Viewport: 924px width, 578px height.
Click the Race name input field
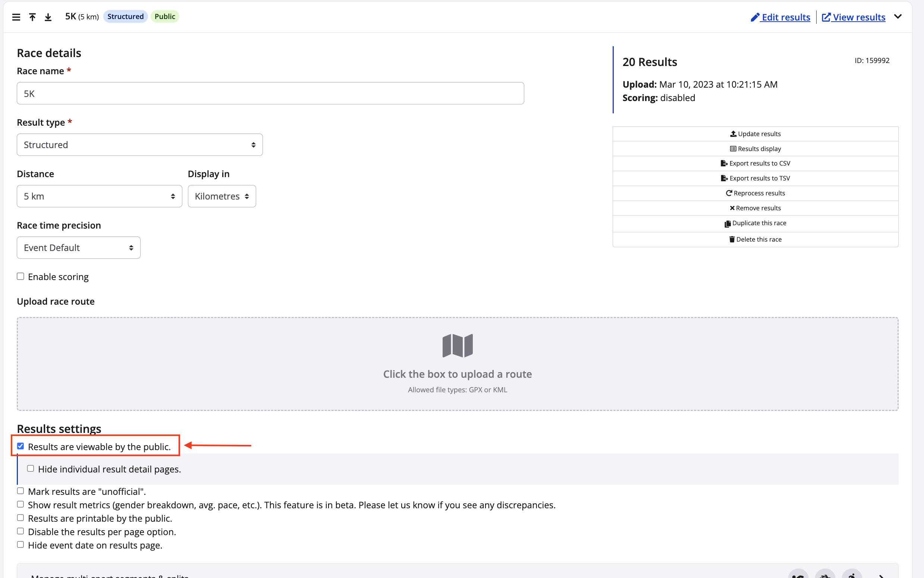(x=270, y=94)
